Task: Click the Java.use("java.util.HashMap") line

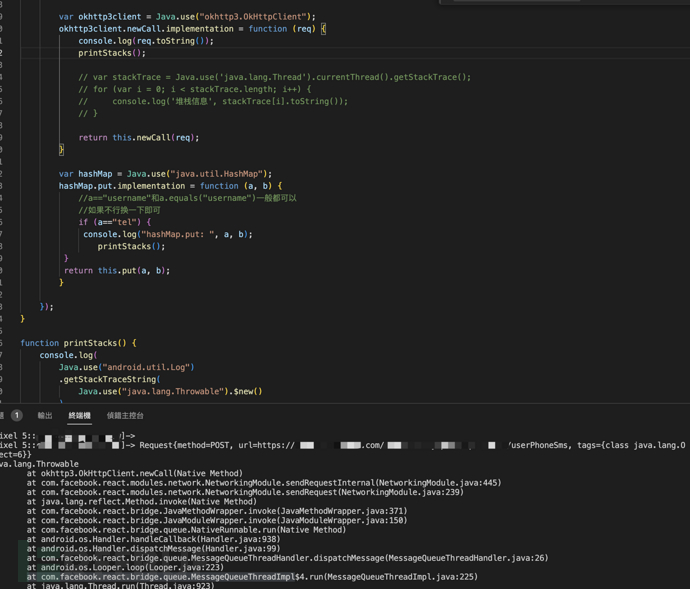Action: (x=165, y=174)
